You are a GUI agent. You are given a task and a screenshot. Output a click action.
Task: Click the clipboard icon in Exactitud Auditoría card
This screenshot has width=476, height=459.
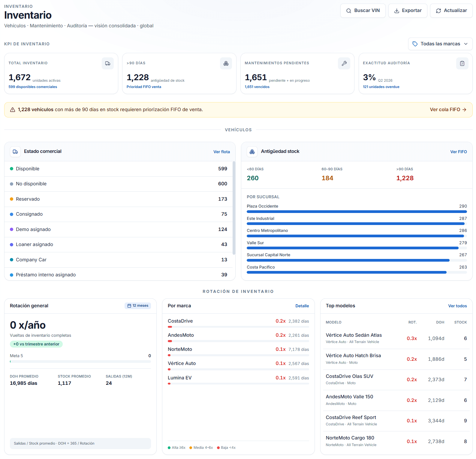pos(462,63)
